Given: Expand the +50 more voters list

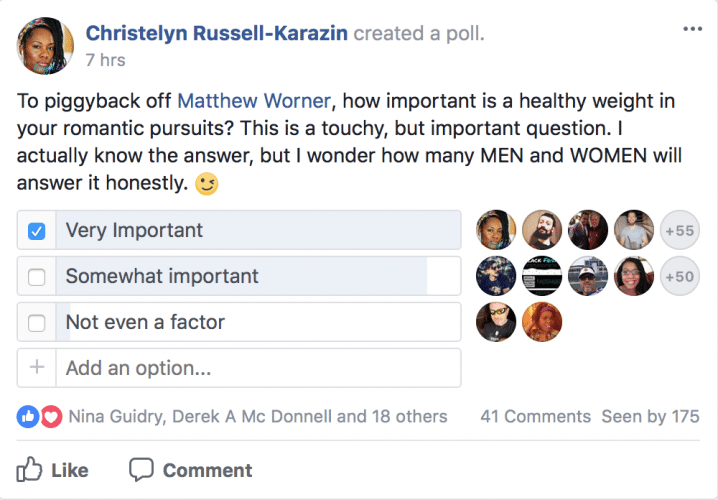Looking at the screenshot, I should (680, 277).
